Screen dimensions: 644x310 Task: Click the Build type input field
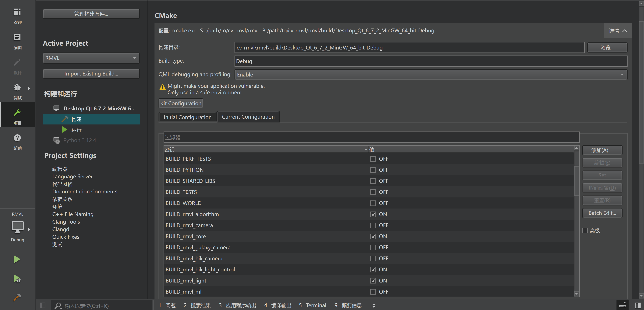click(431, 61)
